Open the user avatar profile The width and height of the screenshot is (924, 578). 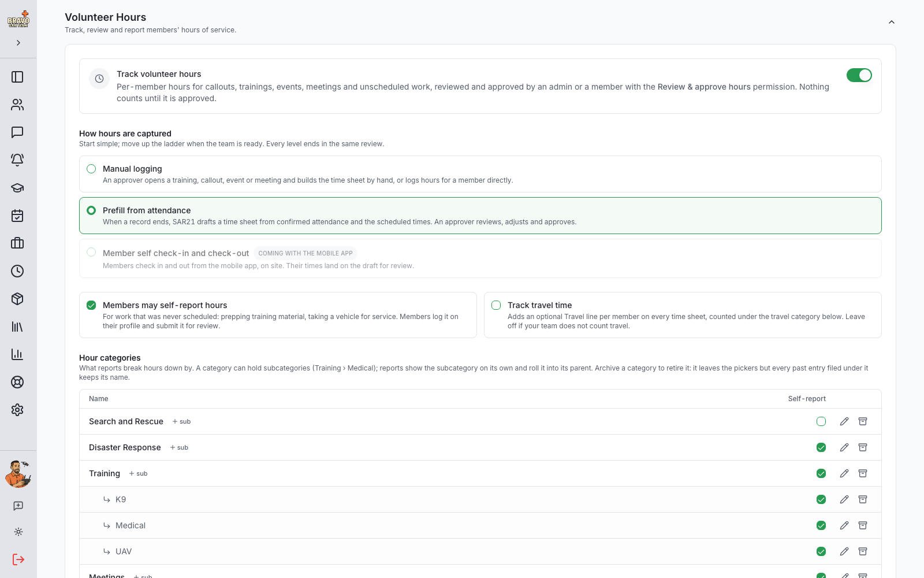coord(18,474)
